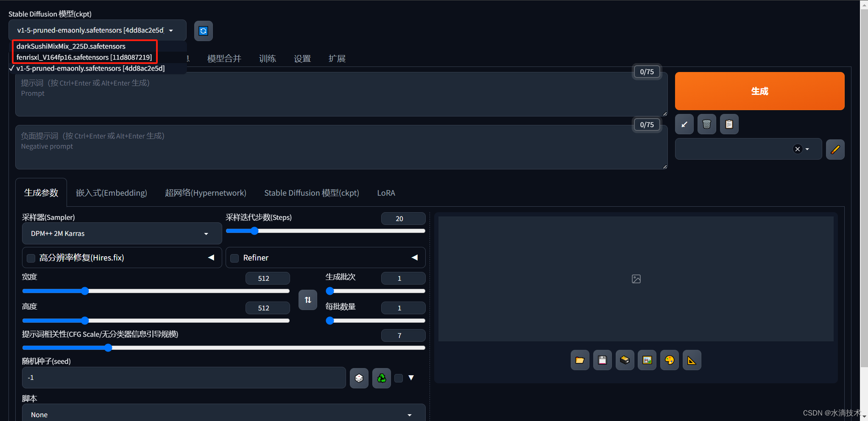Switch to the LoRA tab

tap(386, 193)
